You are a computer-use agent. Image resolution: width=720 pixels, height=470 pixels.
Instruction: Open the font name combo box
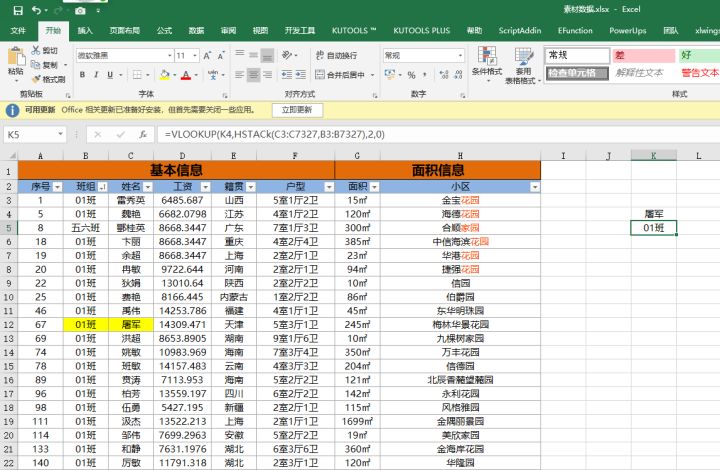[124, 56]
